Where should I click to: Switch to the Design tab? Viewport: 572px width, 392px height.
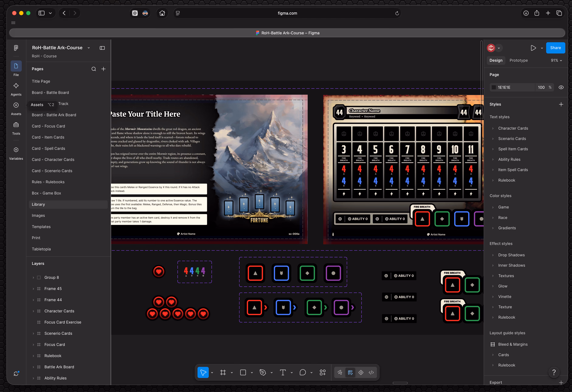pyautogui.click(x=496, y=60)
